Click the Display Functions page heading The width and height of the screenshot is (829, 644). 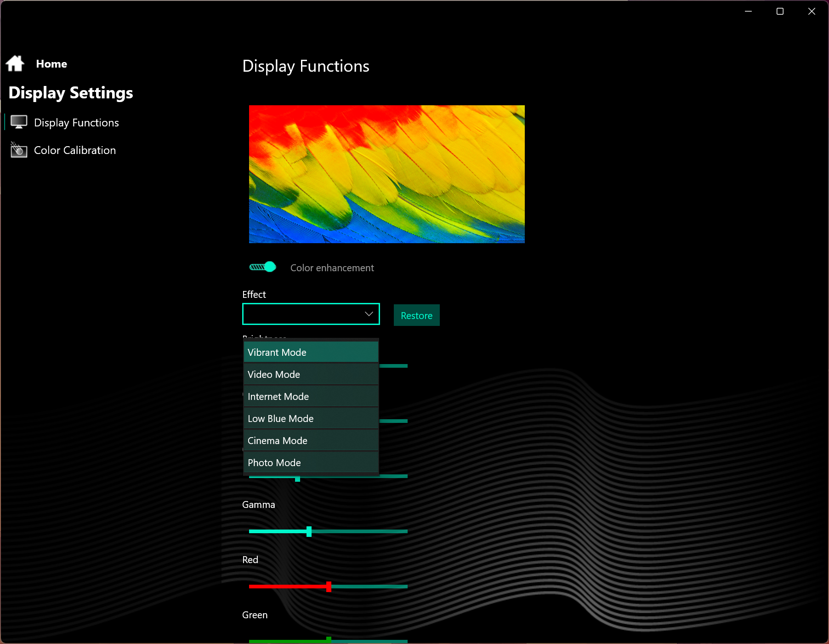pyautogui.click(x=306, y=66)
